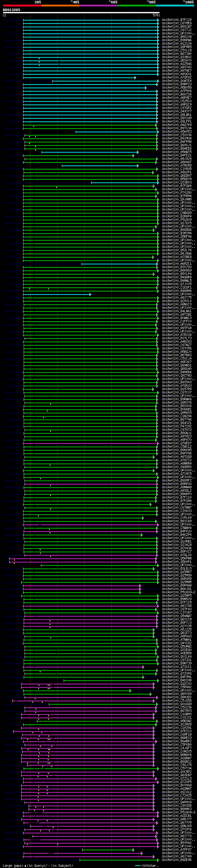Select label UniRef100_B5YPA2
This screenshot has height=868, width=197.
click(177, 843)
